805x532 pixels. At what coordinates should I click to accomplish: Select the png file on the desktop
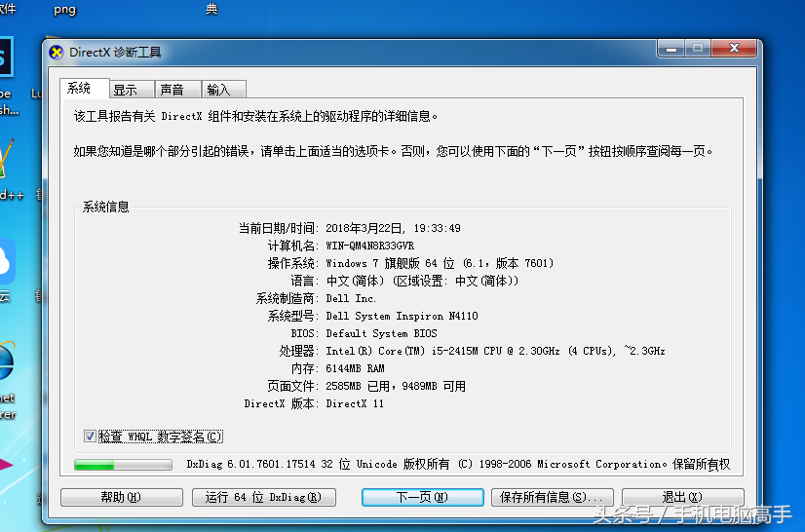point(64,9)
